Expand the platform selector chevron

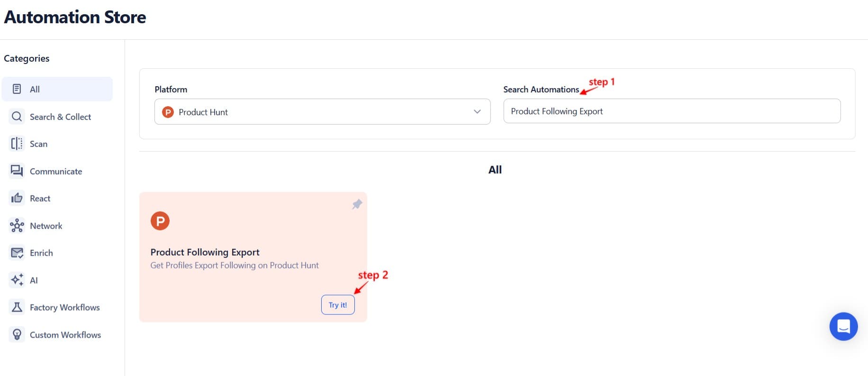476,112
